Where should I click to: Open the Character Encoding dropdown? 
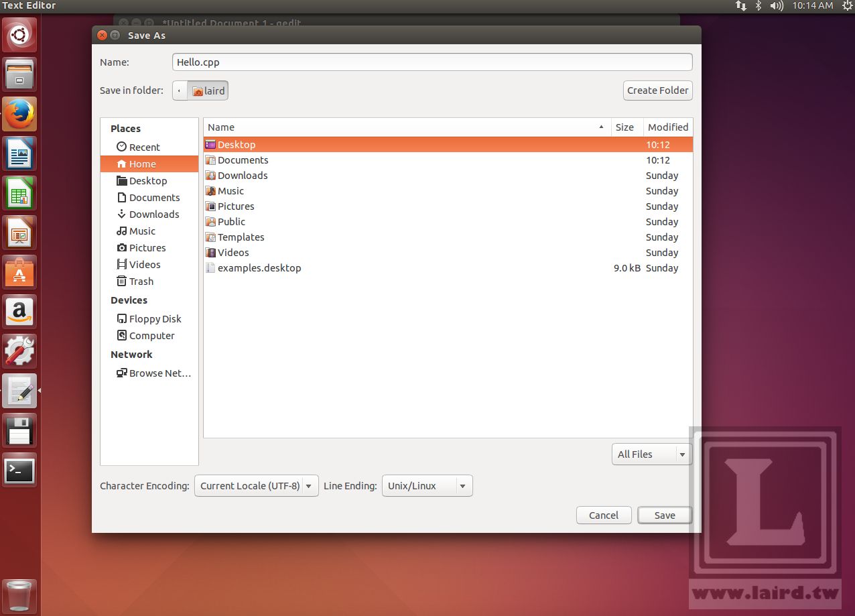[x=256, y=485]
